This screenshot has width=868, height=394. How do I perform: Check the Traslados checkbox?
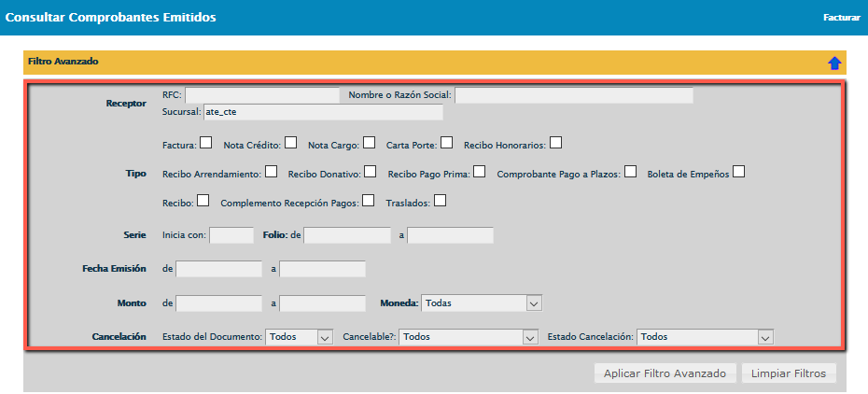[x=440, y=200]
